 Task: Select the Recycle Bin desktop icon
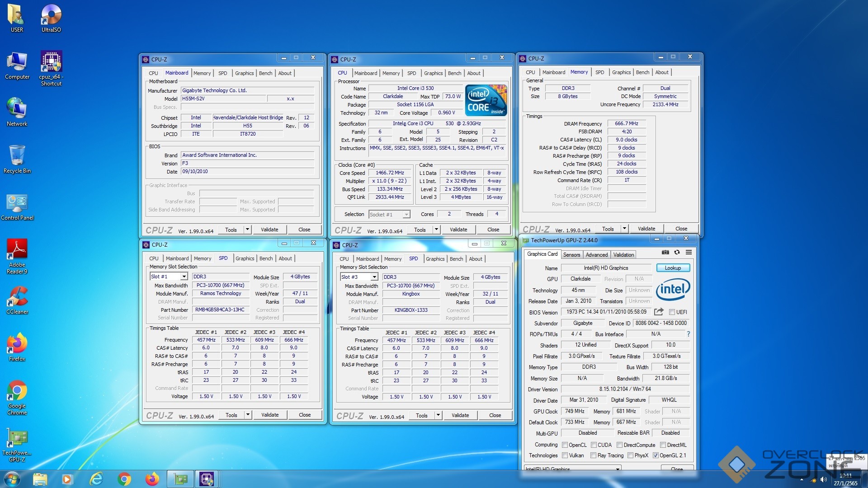tap(17, 159)
